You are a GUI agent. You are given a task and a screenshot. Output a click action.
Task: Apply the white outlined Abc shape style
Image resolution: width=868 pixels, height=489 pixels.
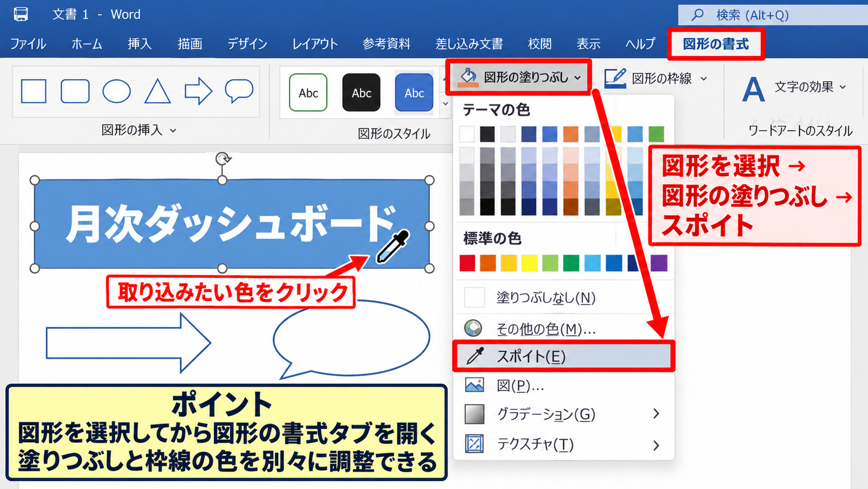click(308, 92)
